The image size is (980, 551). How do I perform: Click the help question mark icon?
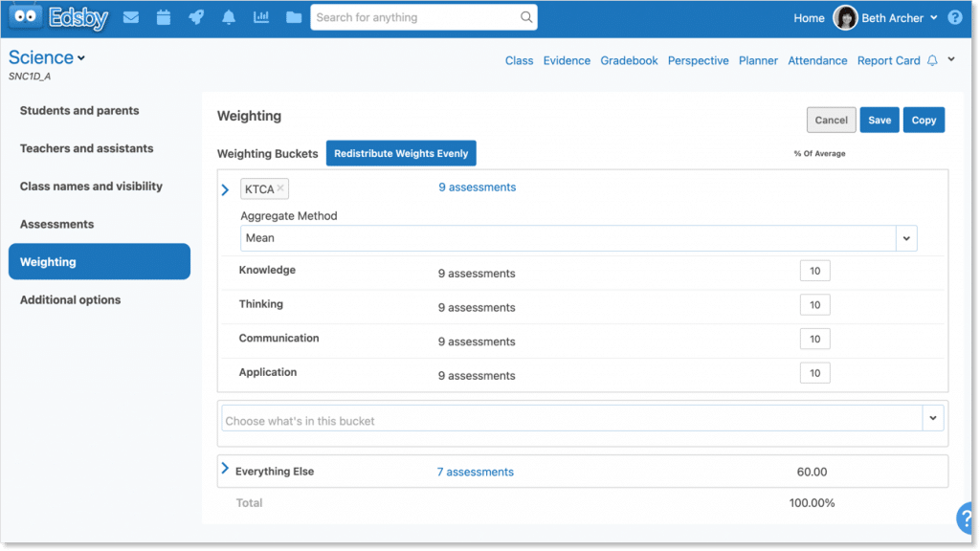954,17
